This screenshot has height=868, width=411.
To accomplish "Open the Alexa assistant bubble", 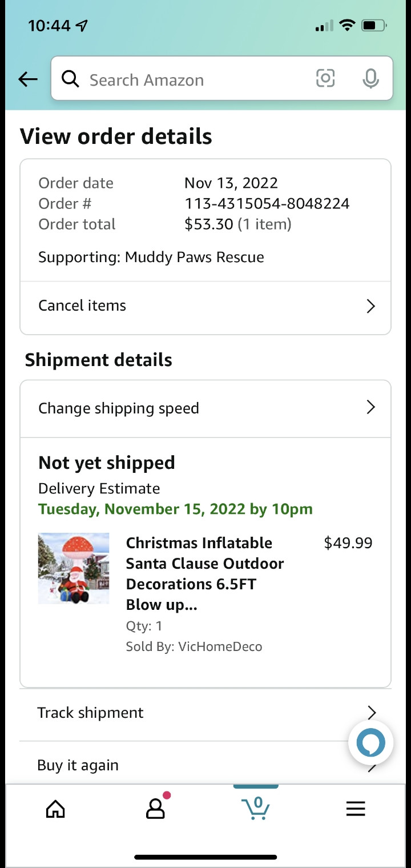I will pos(370,743).
